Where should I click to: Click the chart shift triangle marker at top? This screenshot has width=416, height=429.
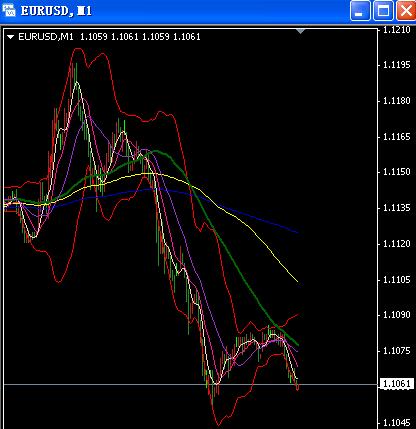[x=301, y=31]
